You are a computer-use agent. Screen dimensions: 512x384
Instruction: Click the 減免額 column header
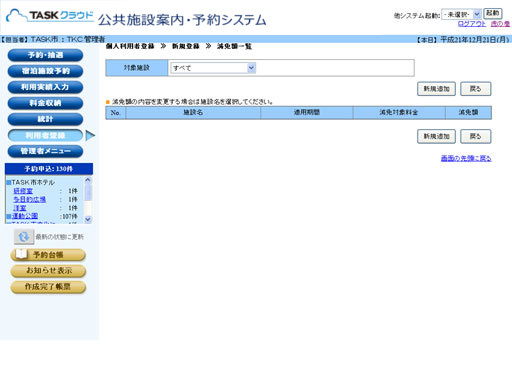(x=468, y=113)
